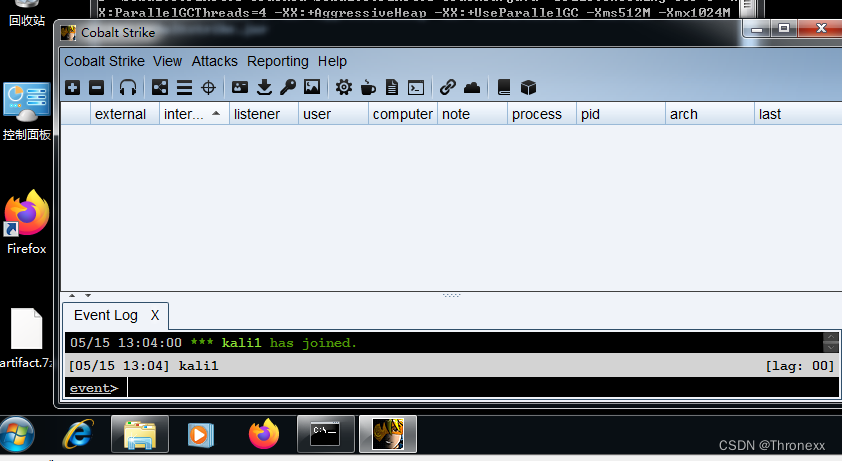Image resolution: width=842 pixels, height=461 pixels.
Task: Open downloaded files via download arrow icon
Action: tap(264, 88)
